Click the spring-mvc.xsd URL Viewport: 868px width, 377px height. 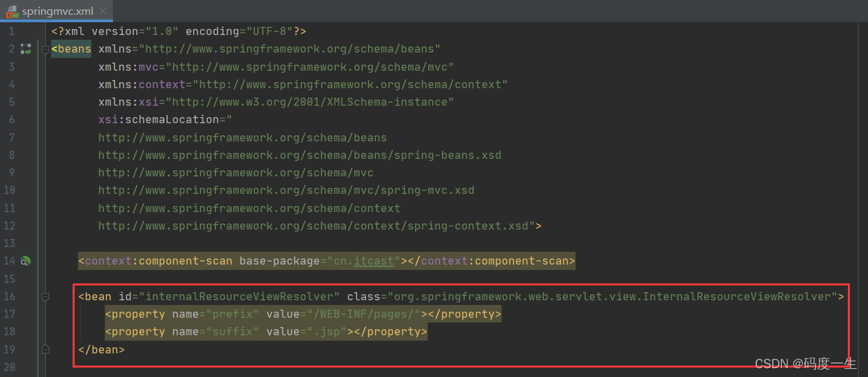(286, 190)
